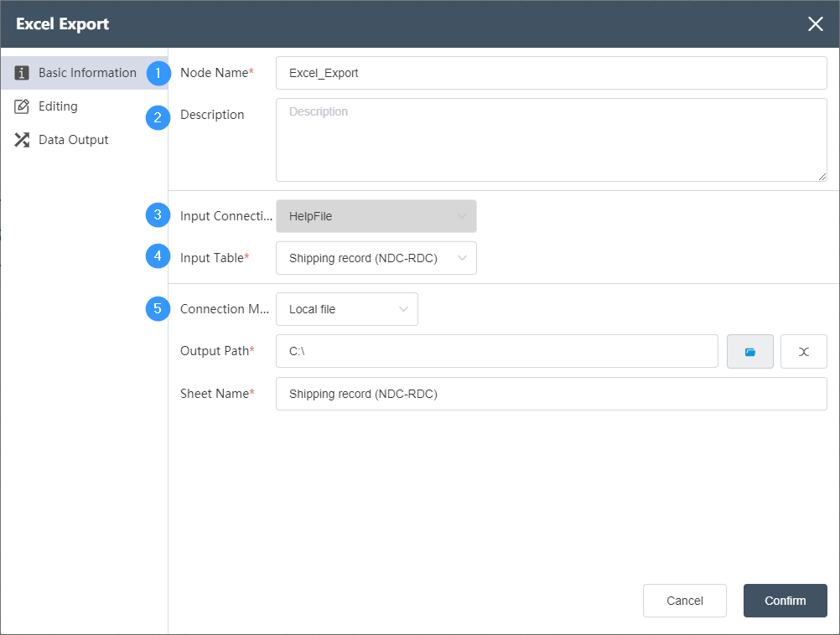Click the Excel Export dialog title
This screenshot has width=840, height=635.
pos(62,24)
